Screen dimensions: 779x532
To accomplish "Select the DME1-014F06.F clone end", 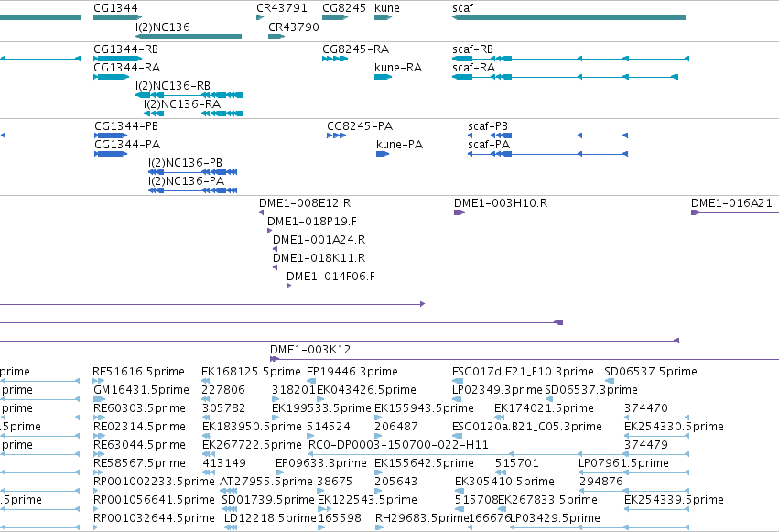I will [288, 286].
